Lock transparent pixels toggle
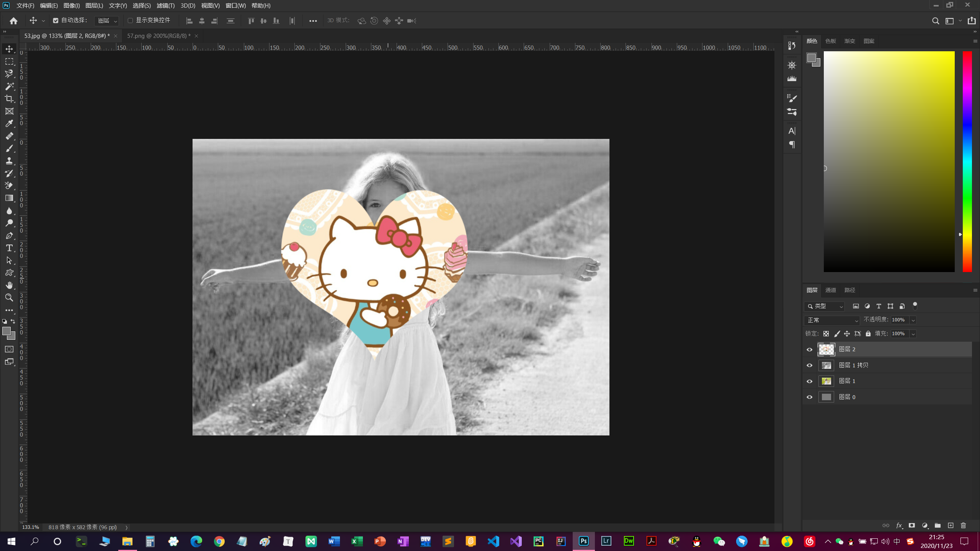The image size is (980, 551). pyautogui.click(x=826, y=334)
